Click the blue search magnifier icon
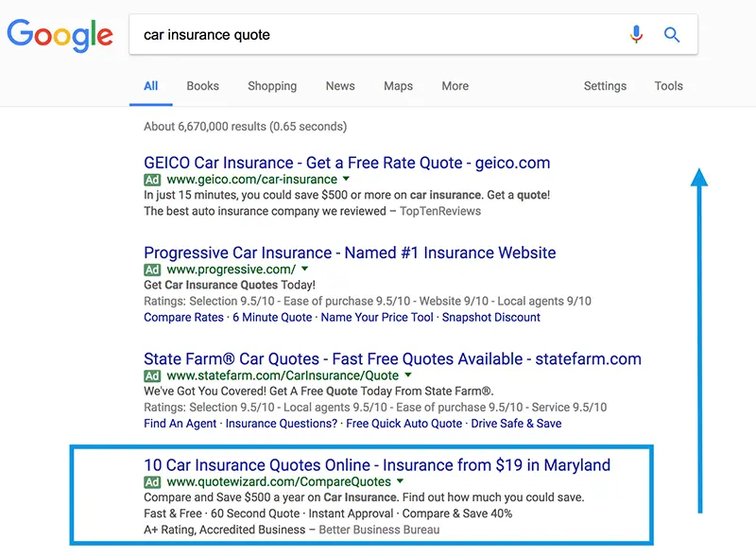Screen dimensions: 756x558 pos(672,34)
